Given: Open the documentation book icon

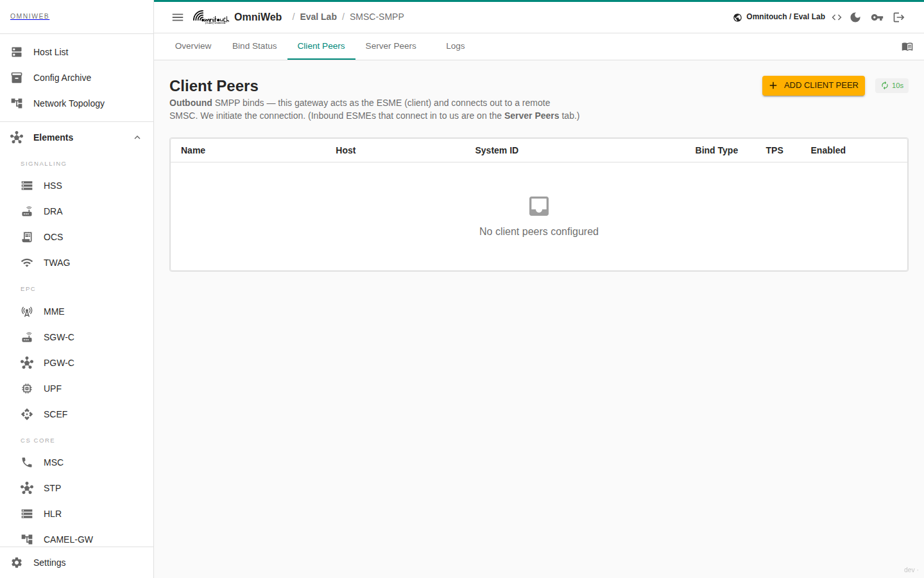Looking at the screenshot, I should point(907,47).
